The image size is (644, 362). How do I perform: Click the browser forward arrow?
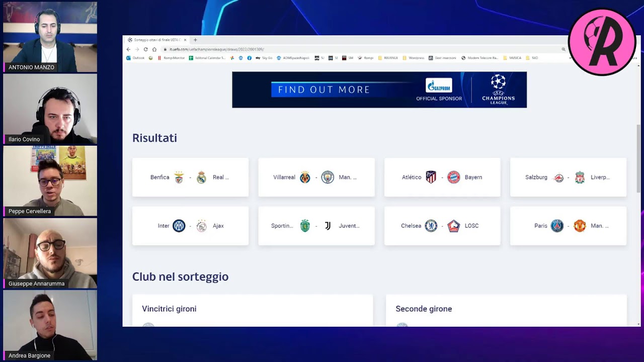[x=137, y=49]
